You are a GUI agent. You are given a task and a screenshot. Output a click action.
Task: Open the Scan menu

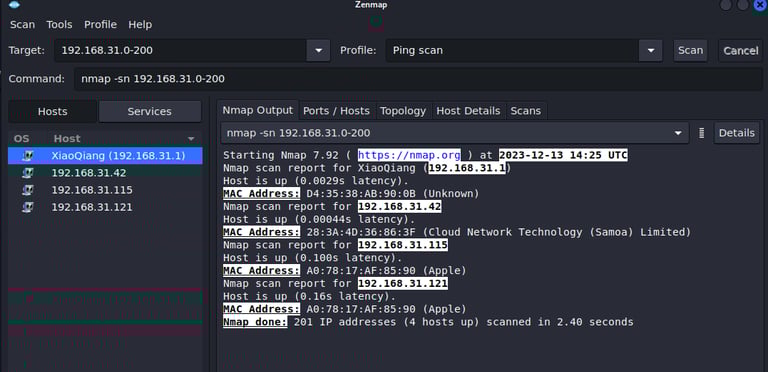[x=23, y=24]
